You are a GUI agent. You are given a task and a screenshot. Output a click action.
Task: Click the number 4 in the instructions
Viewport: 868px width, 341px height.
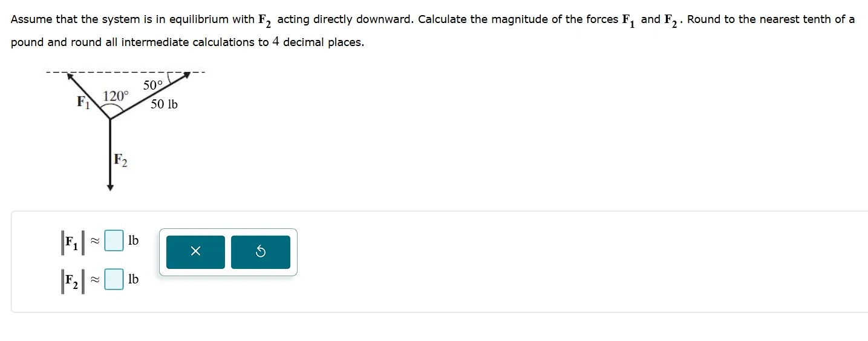[x=276, y=42]
